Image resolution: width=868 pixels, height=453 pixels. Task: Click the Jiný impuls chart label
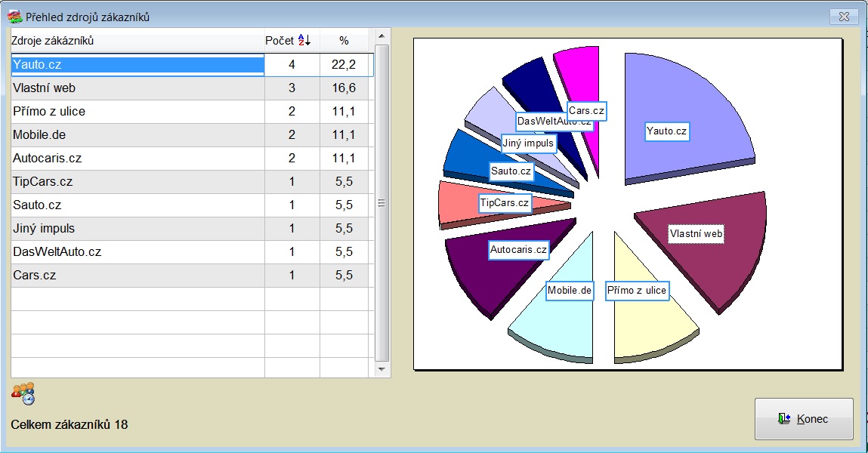tap(528, 142)
